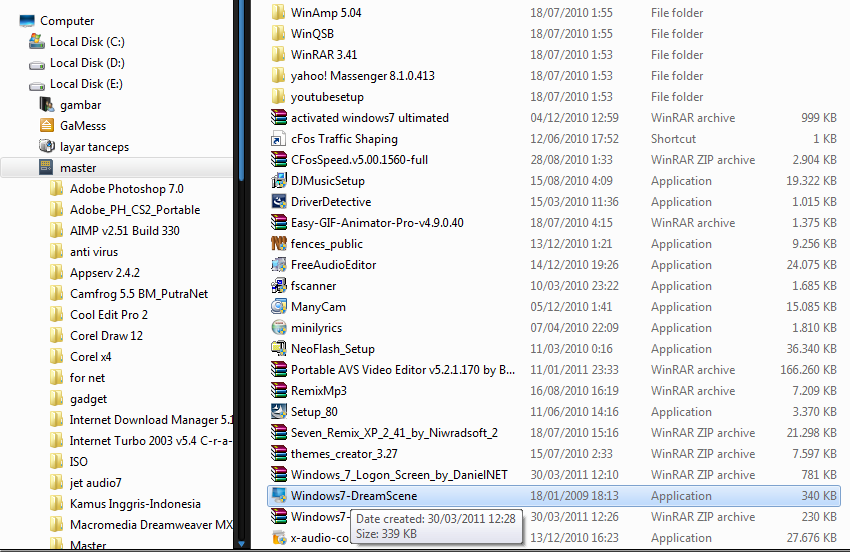The width and height of the screenshot is (850, 552).
Task: Select the fscanner application icon
Action: pos(279,286)
